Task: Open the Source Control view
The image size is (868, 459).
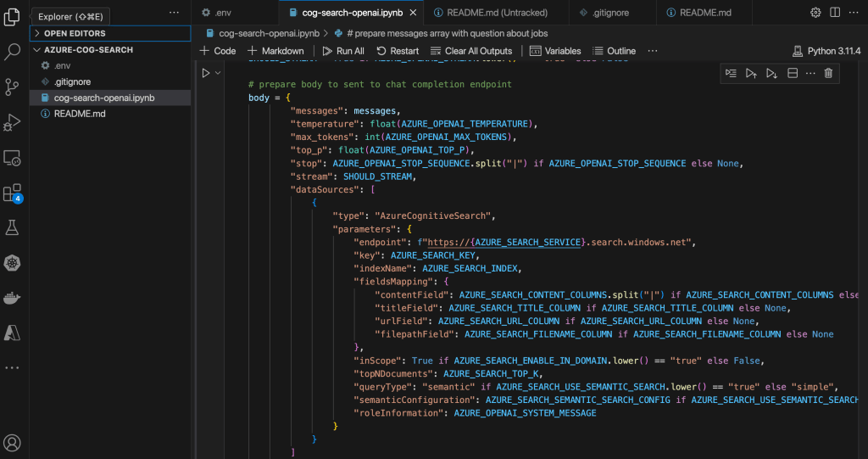Action: pos(12,87)
